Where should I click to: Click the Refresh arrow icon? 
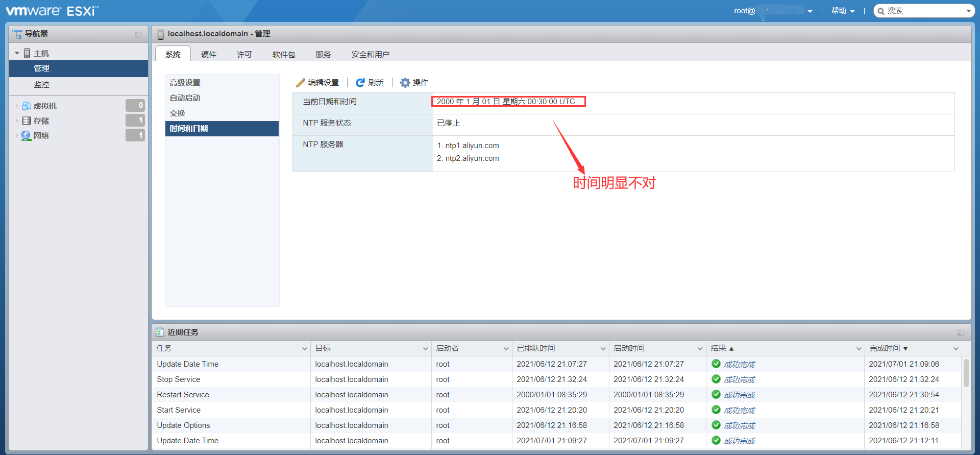click(x=360, y=83)
